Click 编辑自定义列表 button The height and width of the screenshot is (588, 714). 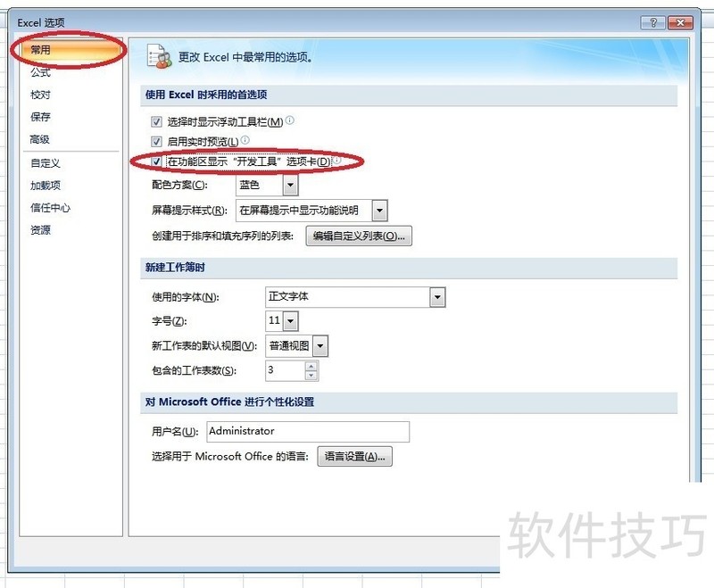pos(359,236)
